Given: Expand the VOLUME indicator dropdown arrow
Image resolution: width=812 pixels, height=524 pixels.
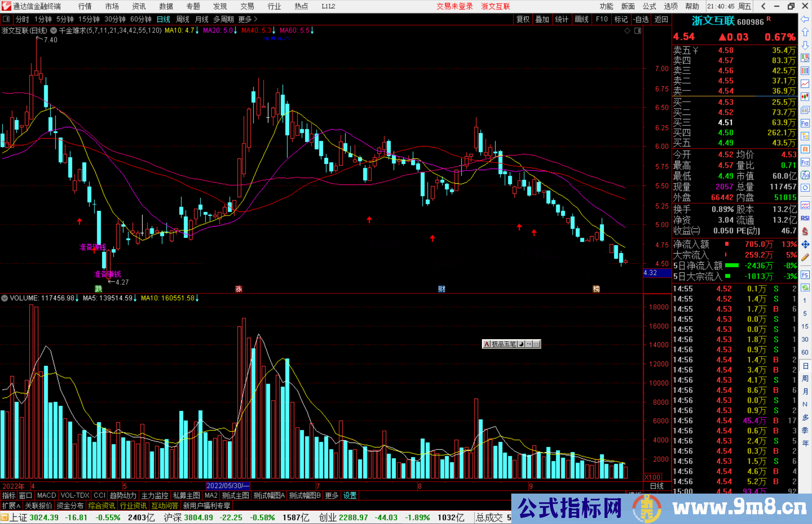Looking at the screenshot, I should [5, 298].
